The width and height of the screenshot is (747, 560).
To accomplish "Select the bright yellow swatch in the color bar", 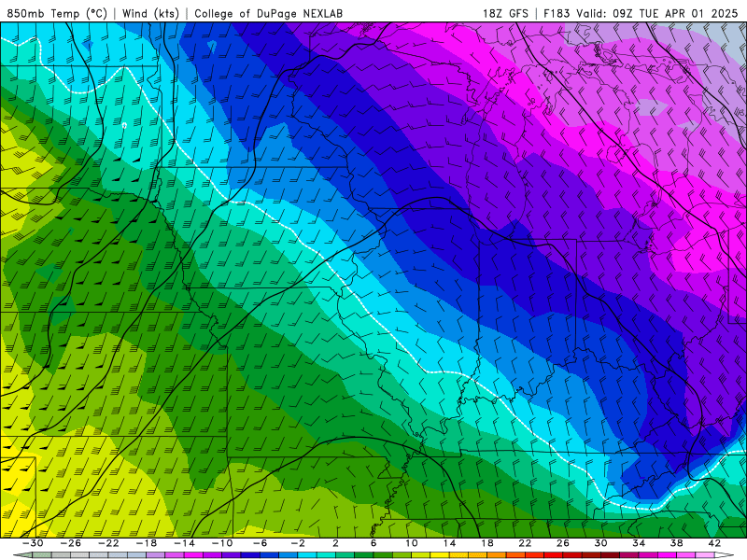I will (440, 555).
